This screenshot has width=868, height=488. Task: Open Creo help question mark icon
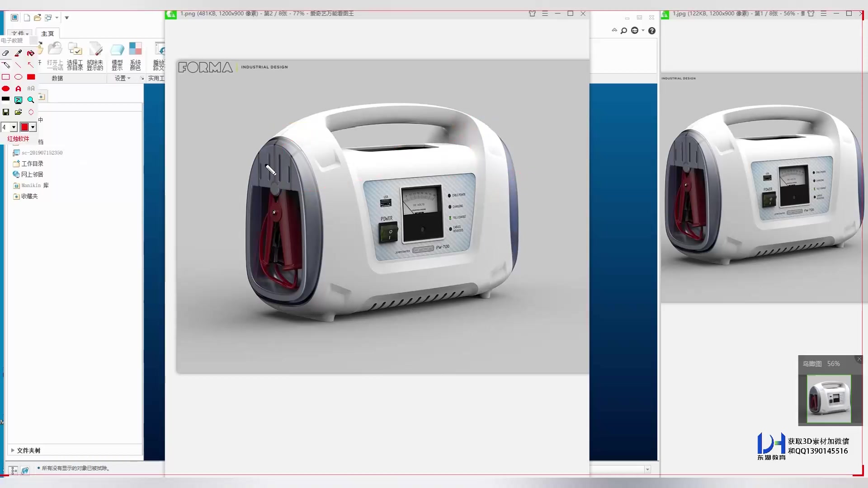(652, 31)
